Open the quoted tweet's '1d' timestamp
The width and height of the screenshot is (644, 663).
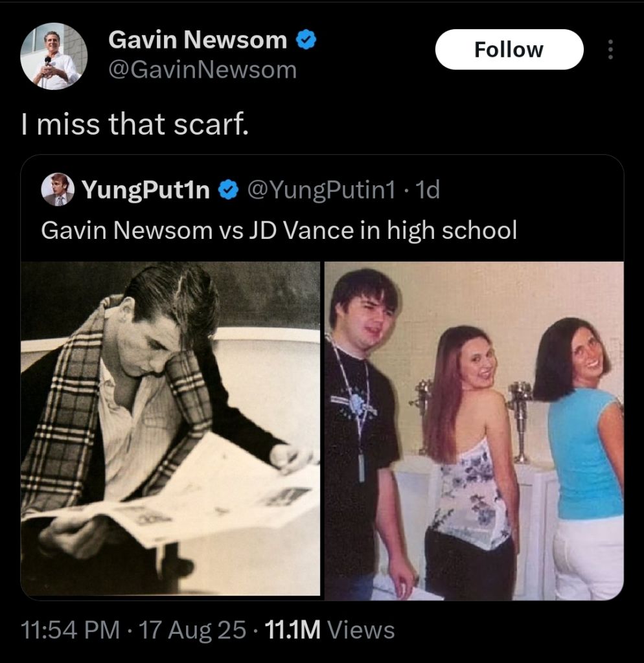coord(428,190)
